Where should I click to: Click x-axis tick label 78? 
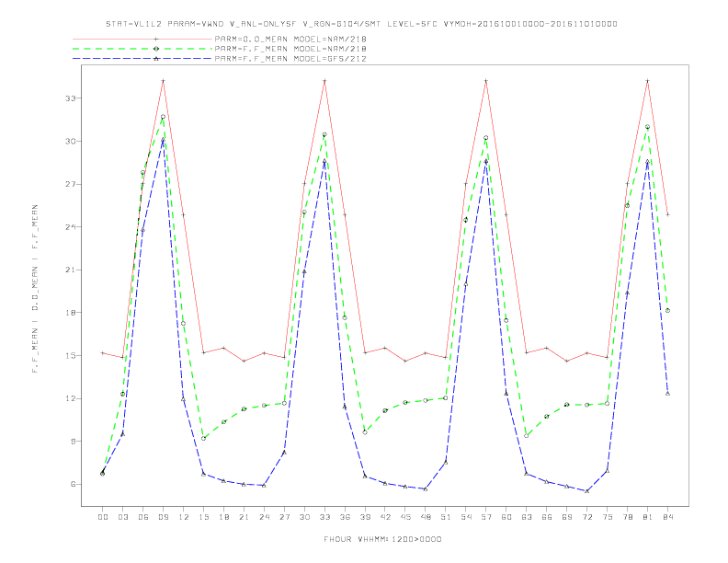tap(627, 517)
